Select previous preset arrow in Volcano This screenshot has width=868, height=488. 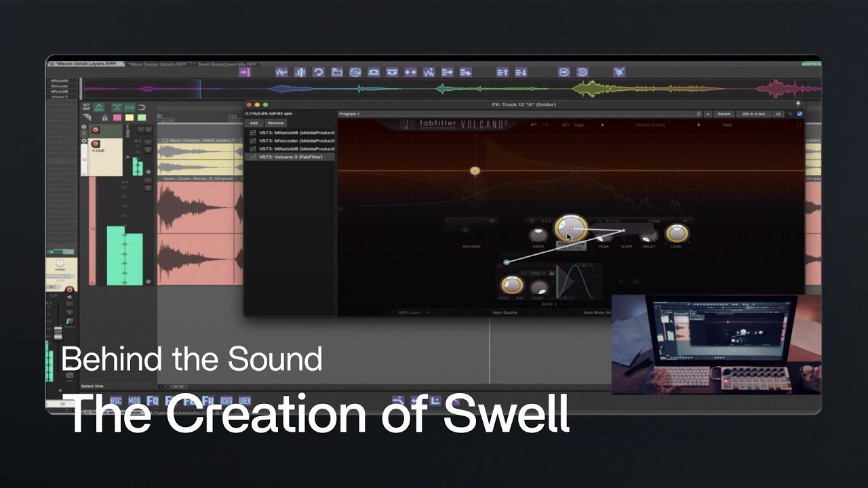point(602,125)
